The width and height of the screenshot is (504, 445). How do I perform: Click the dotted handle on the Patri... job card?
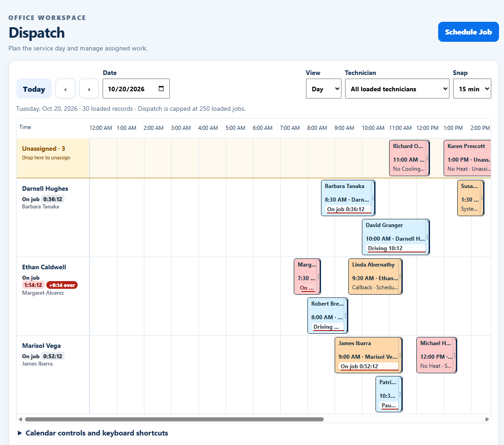[400, 394]
